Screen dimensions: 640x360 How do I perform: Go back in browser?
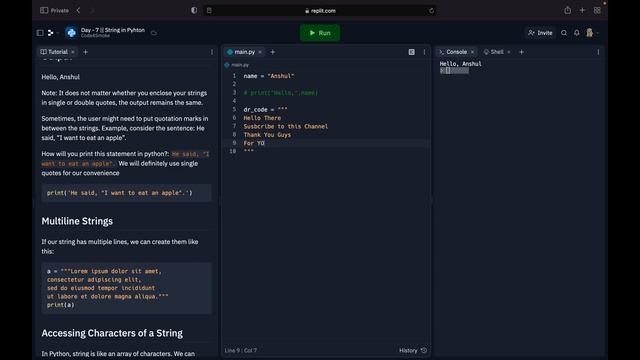coord(78,10)
